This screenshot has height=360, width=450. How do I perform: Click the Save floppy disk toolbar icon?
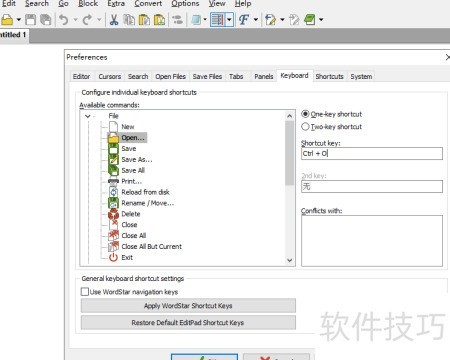pos(31,20)
